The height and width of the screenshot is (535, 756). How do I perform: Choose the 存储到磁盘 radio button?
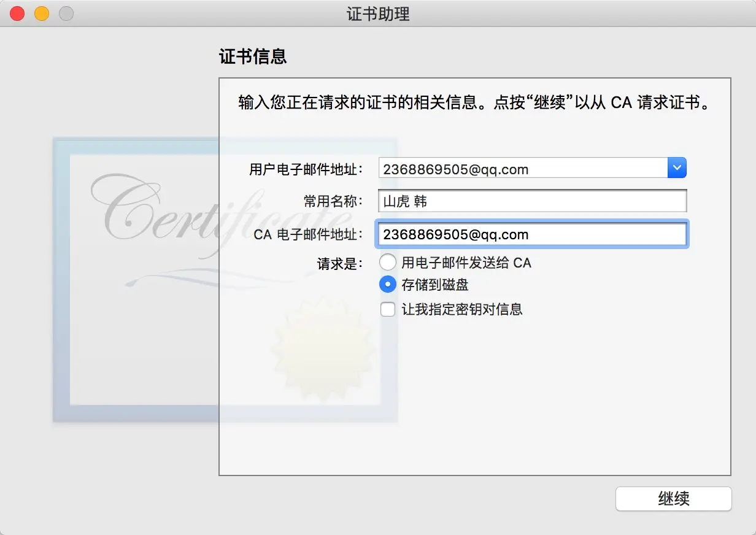[x=388, y=285]
